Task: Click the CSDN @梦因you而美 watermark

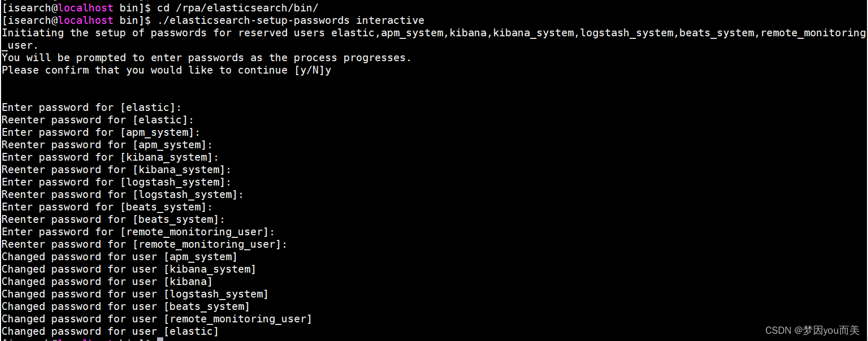Action: (812, 330)
